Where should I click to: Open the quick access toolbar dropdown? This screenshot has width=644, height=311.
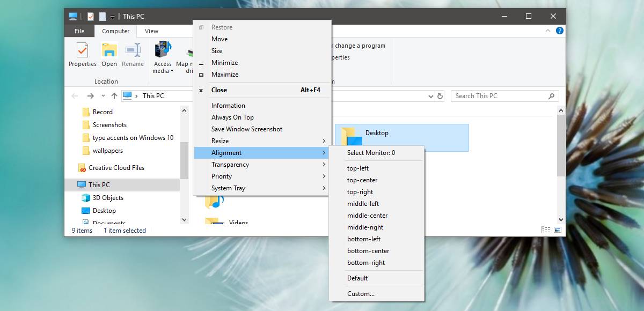pos(112,16)
